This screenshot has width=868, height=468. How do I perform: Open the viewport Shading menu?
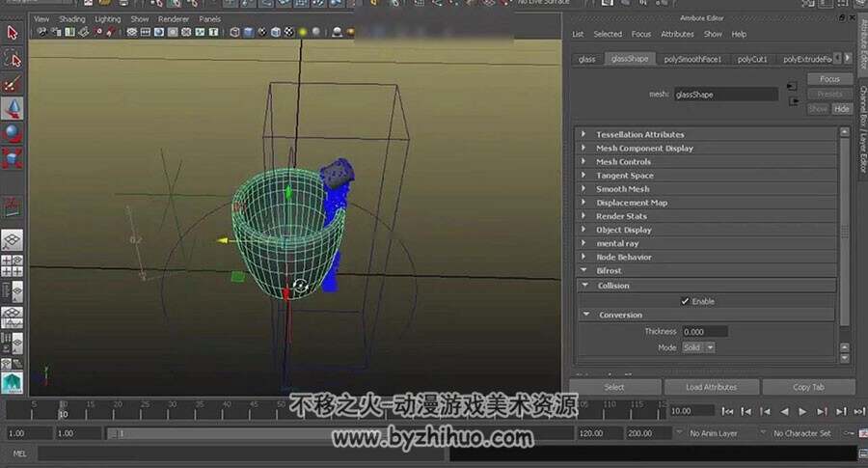pyautogui.click(x=72, y=19)
